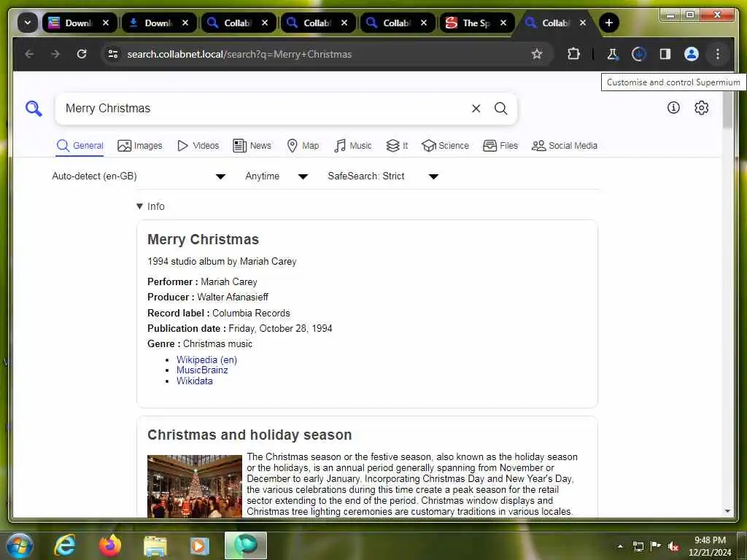Open the labs flask icon in toolbar

(613, 54)
